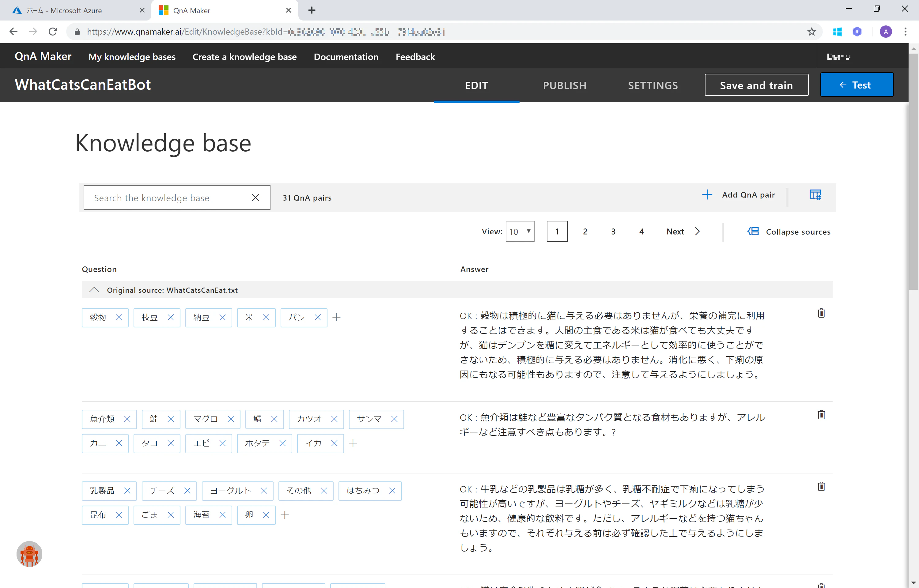Open the knowledge base table view settings icon
This screenshot has height=588, width=919.
click(x=815, y=195)
